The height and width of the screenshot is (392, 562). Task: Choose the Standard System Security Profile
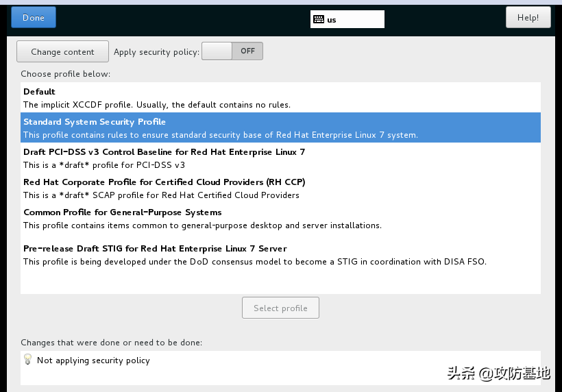point(95,122)
